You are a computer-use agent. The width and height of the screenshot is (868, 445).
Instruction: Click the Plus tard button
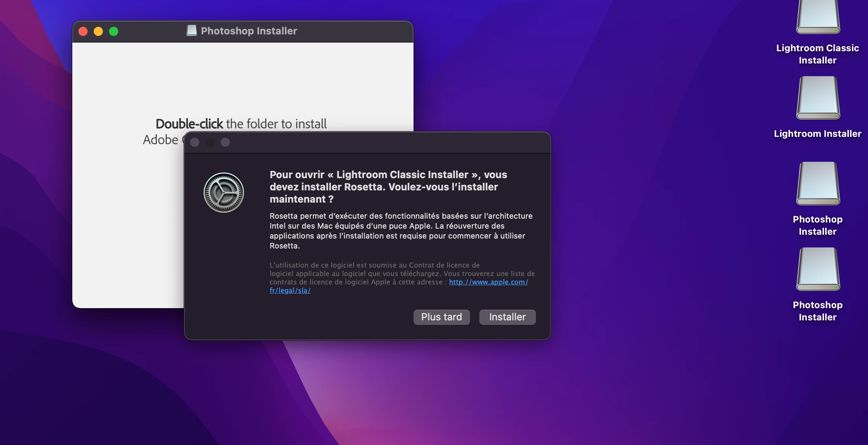click(x=441, y=317)
